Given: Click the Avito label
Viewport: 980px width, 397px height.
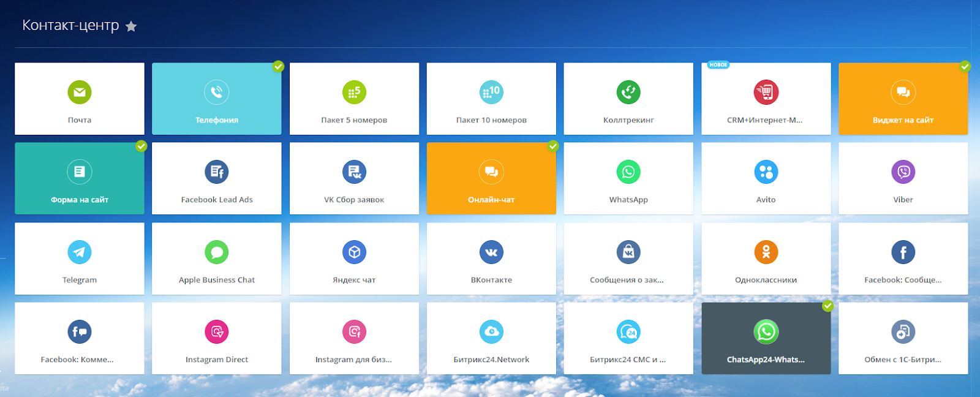Looking at the screenshot, I should pyautogui.click(x=766, y=200).
